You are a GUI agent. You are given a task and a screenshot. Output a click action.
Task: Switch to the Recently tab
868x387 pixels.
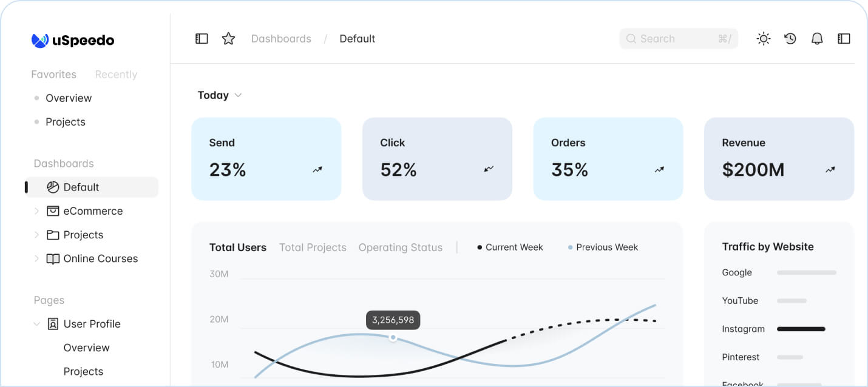click(116, 75)
